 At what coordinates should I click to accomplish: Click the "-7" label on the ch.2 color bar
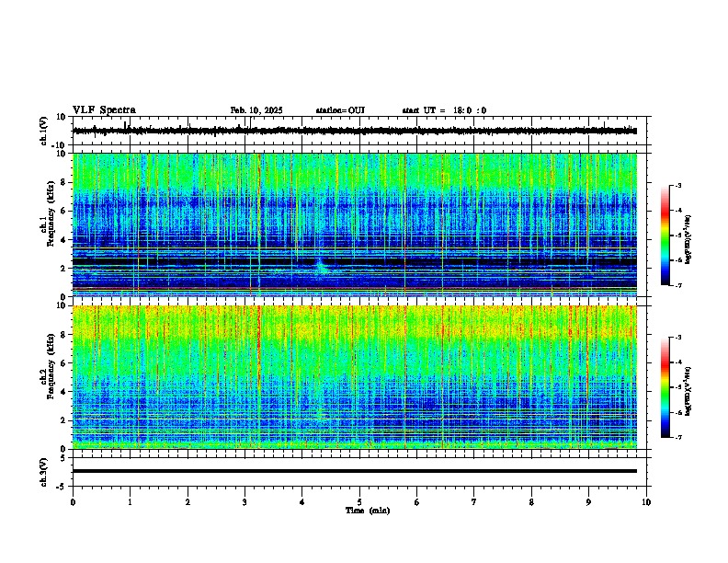point(677,438)
